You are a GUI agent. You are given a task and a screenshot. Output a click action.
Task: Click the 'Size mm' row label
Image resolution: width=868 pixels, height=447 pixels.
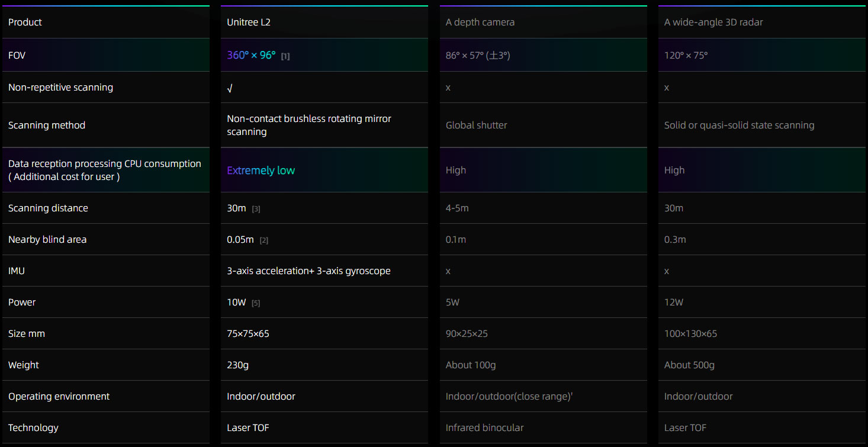click(27, 333)
